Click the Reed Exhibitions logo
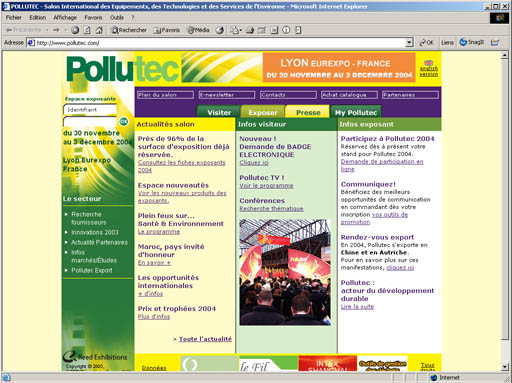This screenshot has width=512, height=383. point(95,357)
